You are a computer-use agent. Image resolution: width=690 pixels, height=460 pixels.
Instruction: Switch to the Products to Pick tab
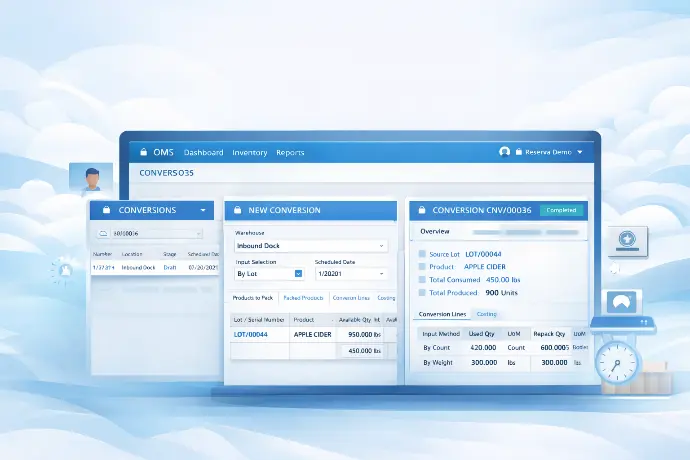253,298
